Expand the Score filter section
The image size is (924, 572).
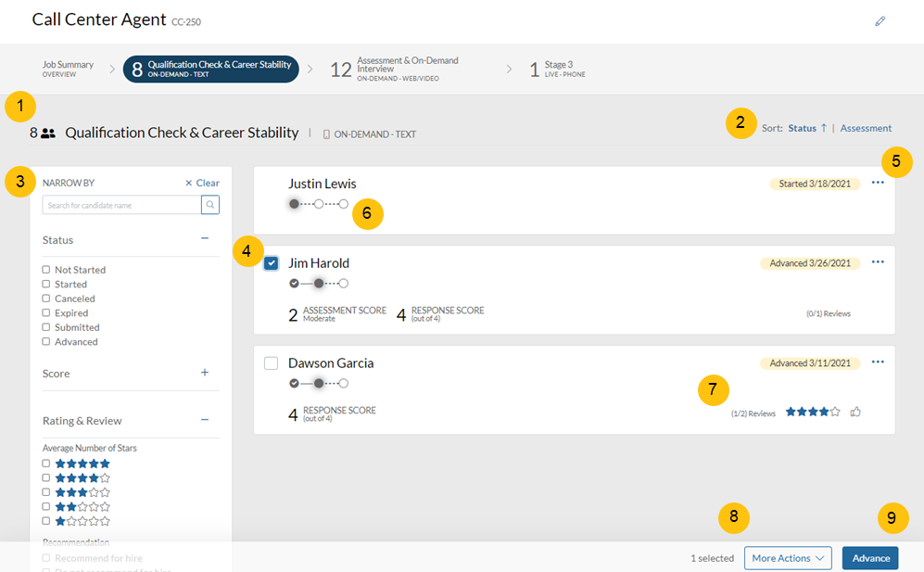tap(205, 374)
